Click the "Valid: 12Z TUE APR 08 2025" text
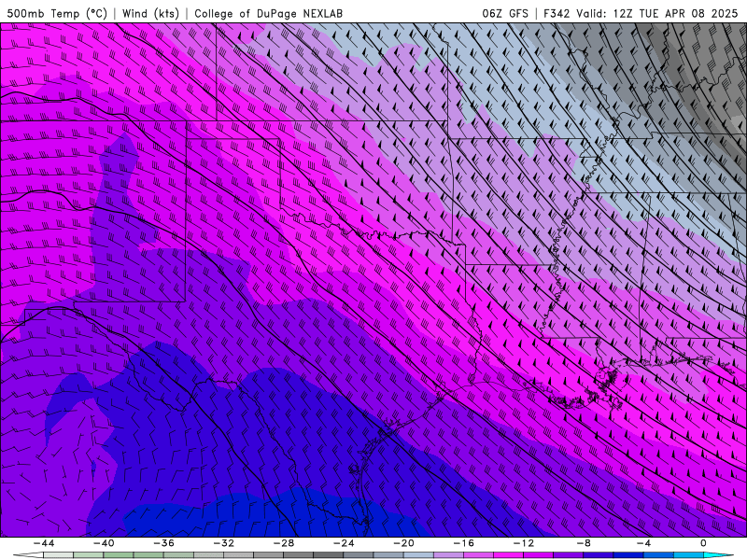This screenshot has height=560, width=747. click(x=656, y=13)
